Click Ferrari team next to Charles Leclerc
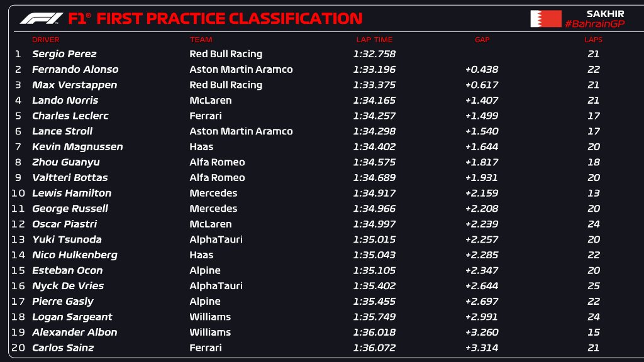This screenshot has width=644, height=362. click(x=206, y=116)
